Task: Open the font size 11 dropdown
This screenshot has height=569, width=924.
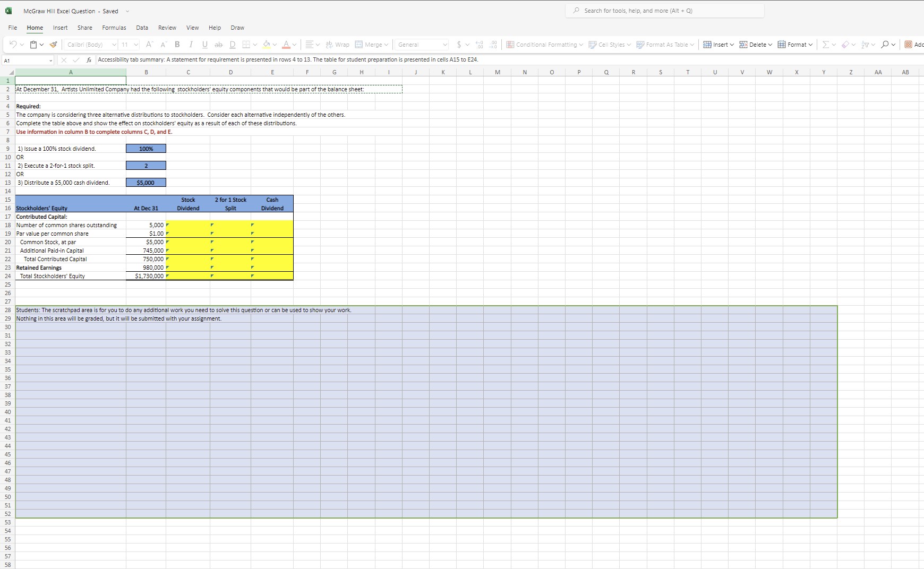Action: pyautogui.click(x=130, y=45)
